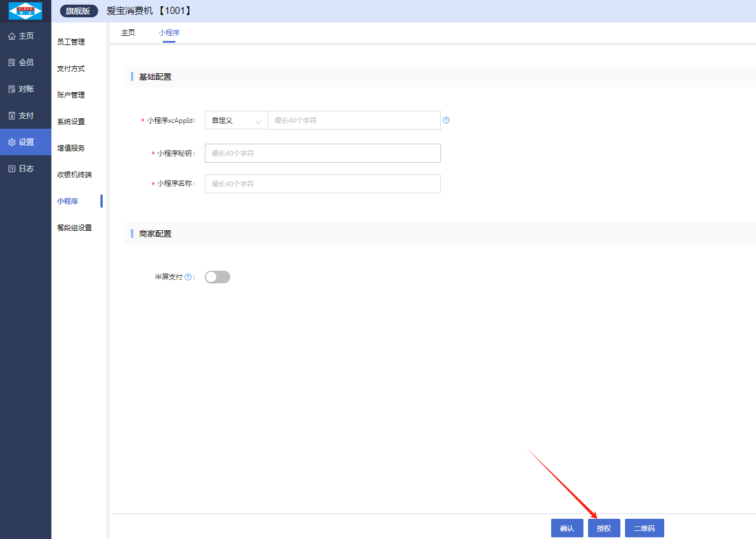Click into the 小程序名称 input field
This screenshot has width=756, height=539.
pos(323,184)
